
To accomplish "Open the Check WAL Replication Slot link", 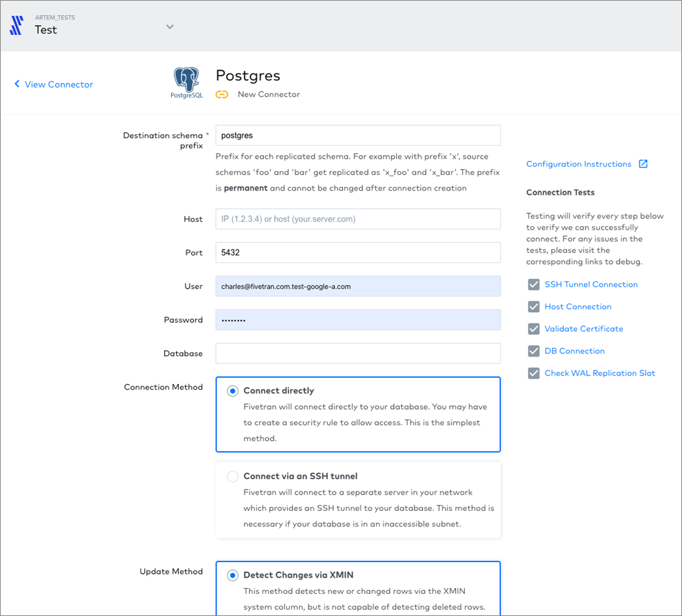I will click(x=600, y=373).
